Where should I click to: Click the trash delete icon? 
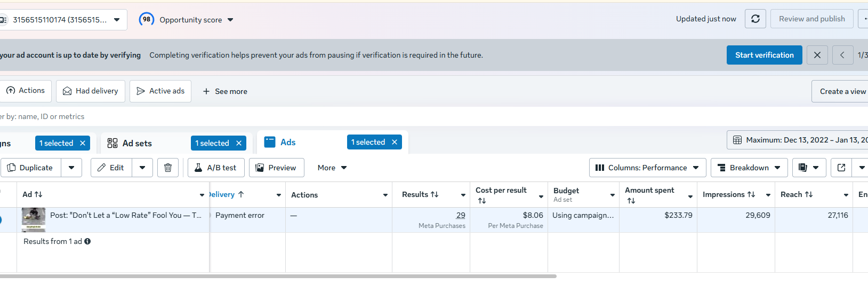pyautogui.click(x=168, y=168)
